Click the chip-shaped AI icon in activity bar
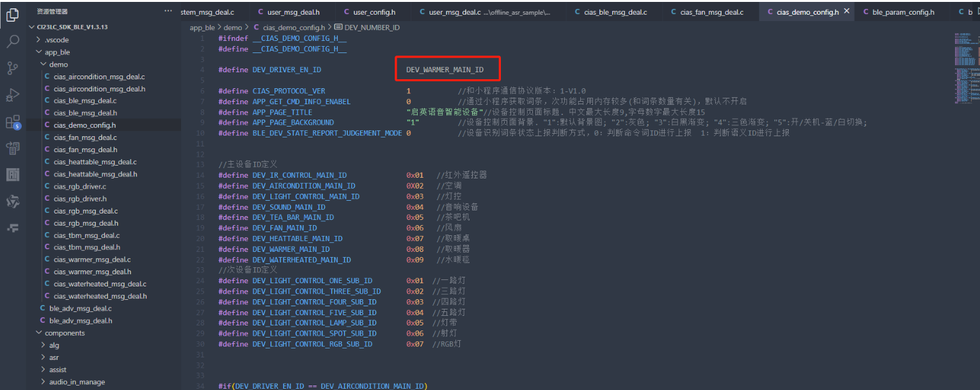980x390 pixels. coord(13,175)
